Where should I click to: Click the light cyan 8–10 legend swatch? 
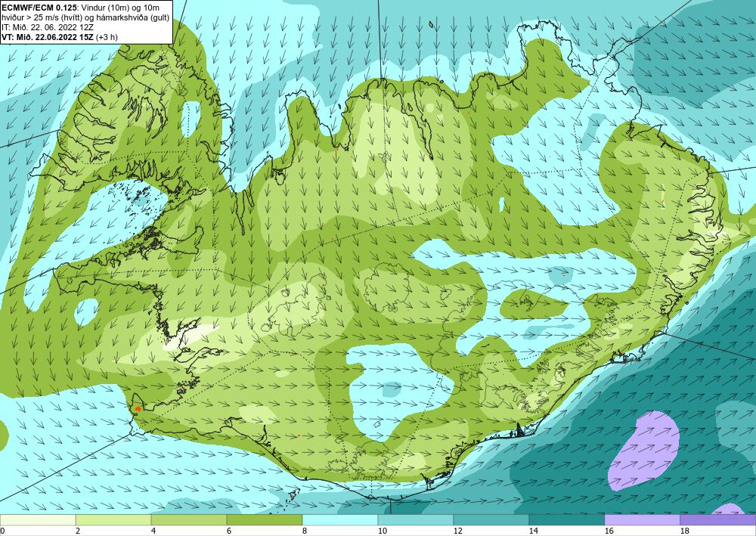(x=340, y=520)
